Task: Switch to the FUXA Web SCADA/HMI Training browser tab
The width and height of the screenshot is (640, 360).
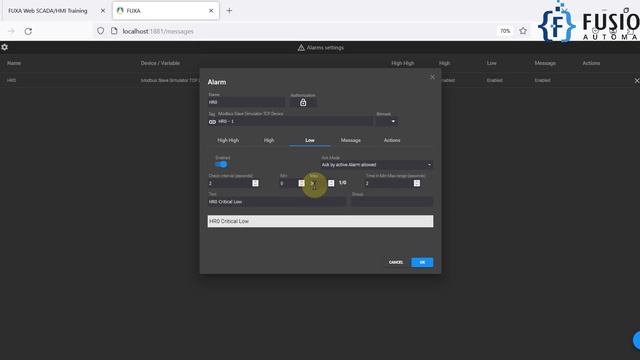Action: [x=48, y=11]
